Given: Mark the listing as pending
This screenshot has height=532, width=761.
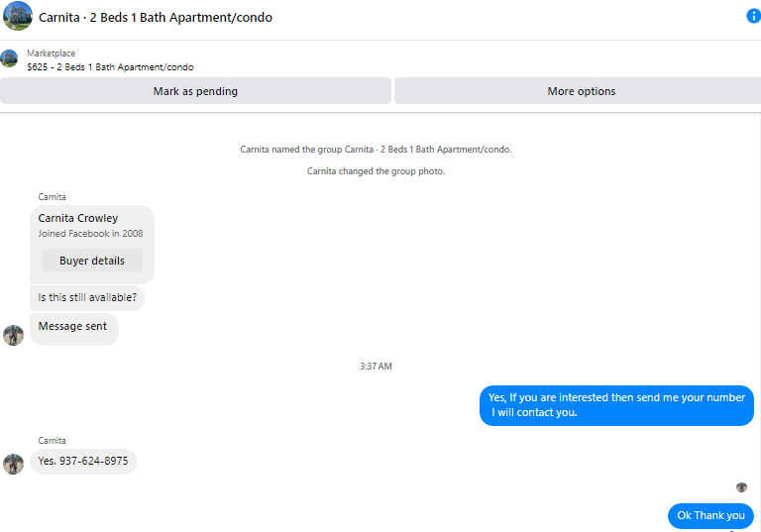Looking at the screenshot, I should point(195,91).
